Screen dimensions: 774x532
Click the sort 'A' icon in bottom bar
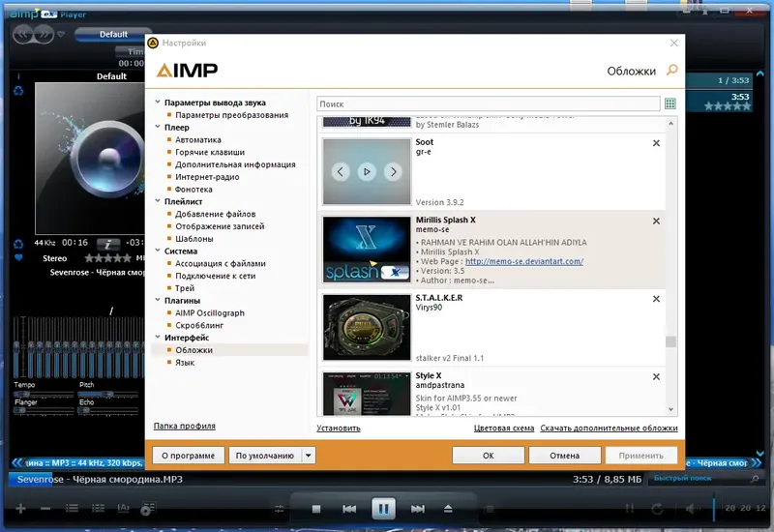pos(123,509)
